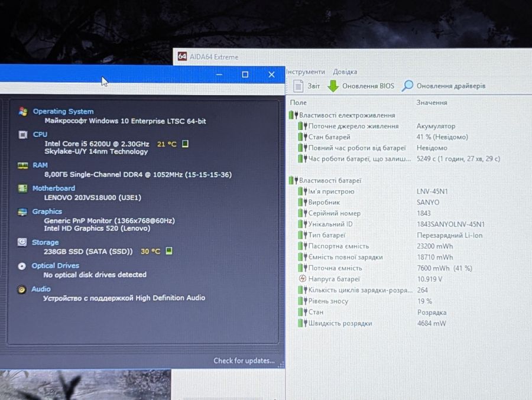Click the value SANYO
This screenshot has height=400, width=532.
tap(428, 202)
